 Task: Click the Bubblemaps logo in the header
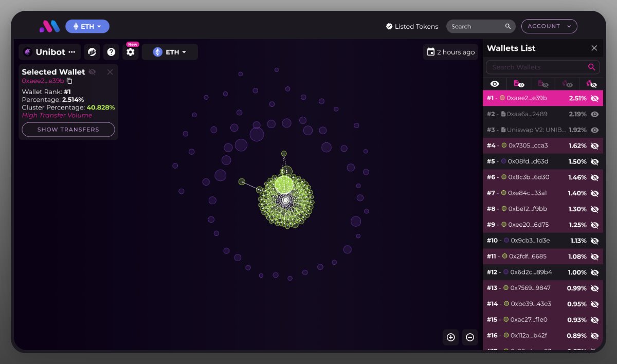(x=49, y=26)
